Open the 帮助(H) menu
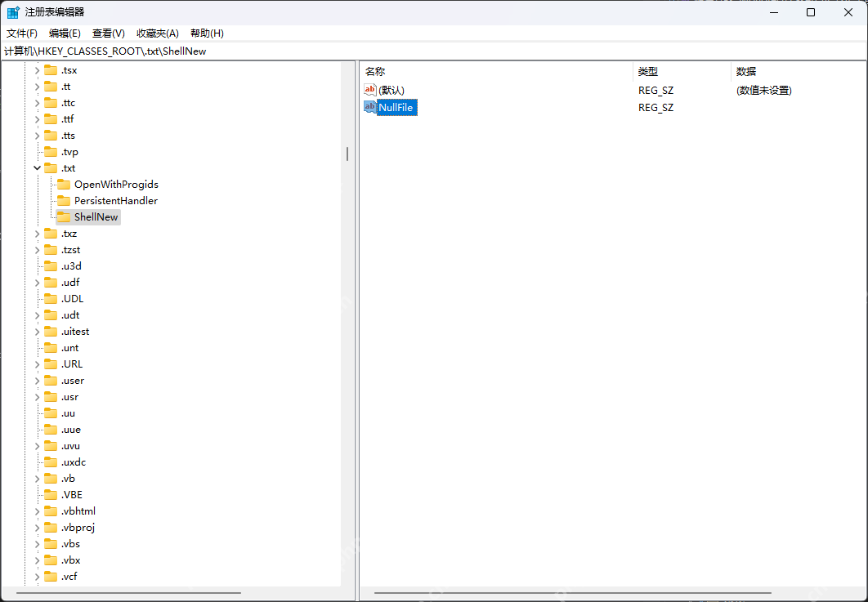The width and height of the screenshot is (868, 602). coord(207,33)
